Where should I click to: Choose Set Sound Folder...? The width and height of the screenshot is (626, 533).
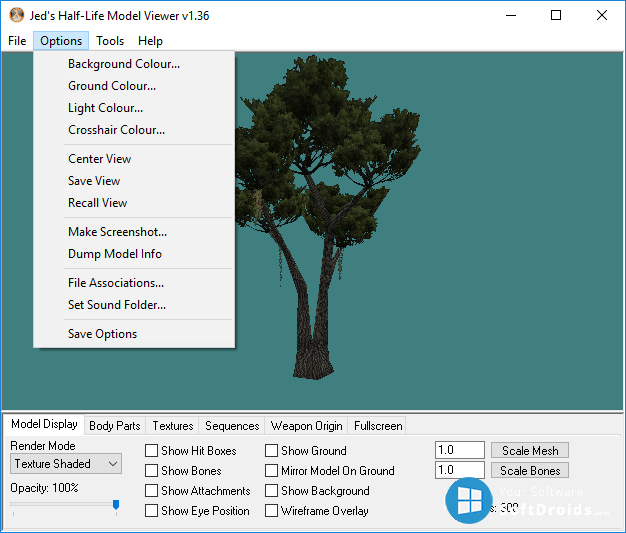point(134,305)
